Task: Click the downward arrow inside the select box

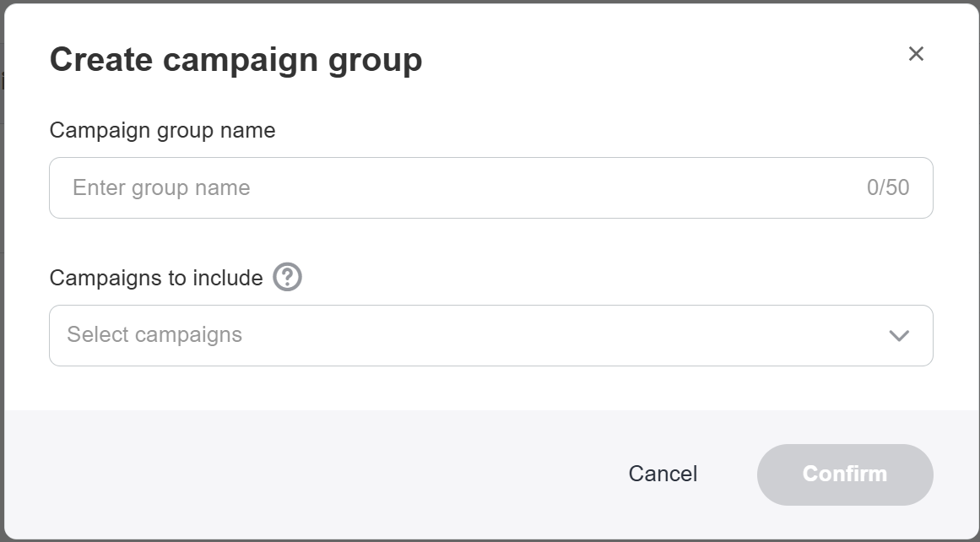Action: coord(897,335)
